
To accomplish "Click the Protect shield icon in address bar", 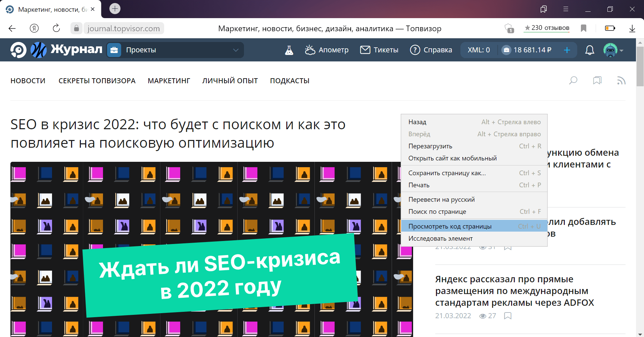I will pos(509,29).
